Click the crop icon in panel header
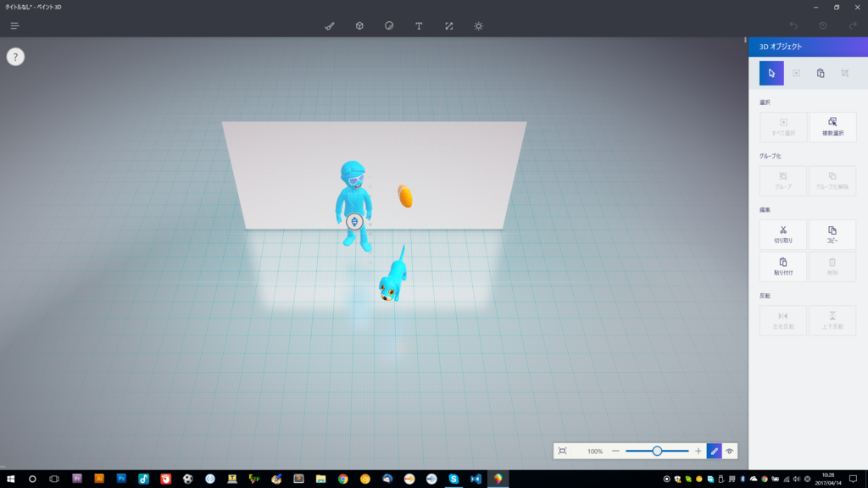Viewport: 868px width, 488px height. click(845, 73)
